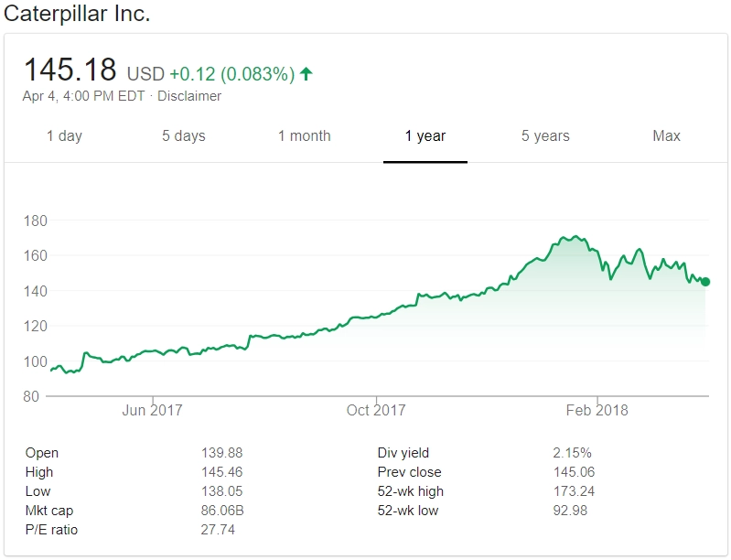Click the P/E ratio value 27.74
This screenshot has width=731, height=560.
[x=218, y=530]
